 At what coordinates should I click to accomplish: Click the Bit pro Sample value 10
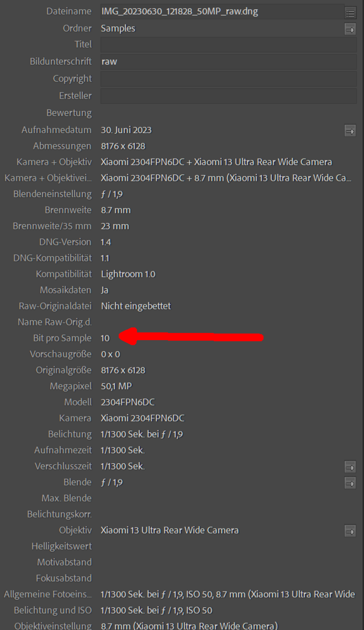(105, 338)
